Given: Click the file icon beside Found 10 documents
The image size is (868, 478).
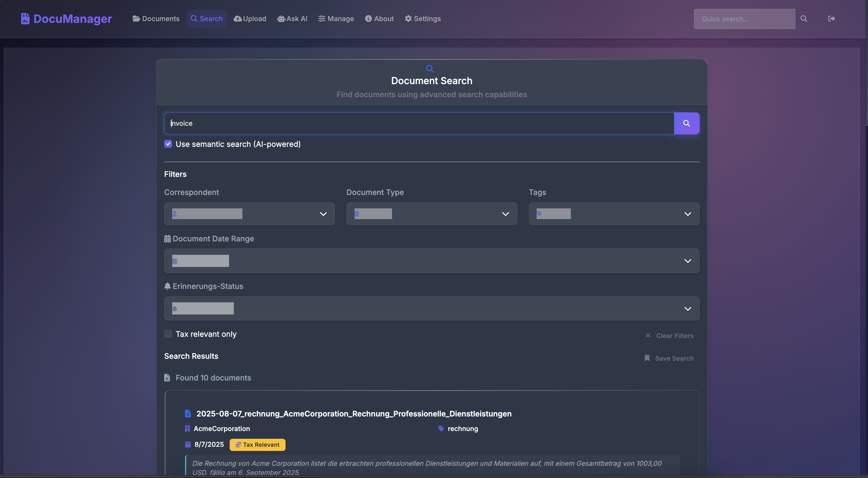Looking at the screenshot, I should tap(167, 378).
